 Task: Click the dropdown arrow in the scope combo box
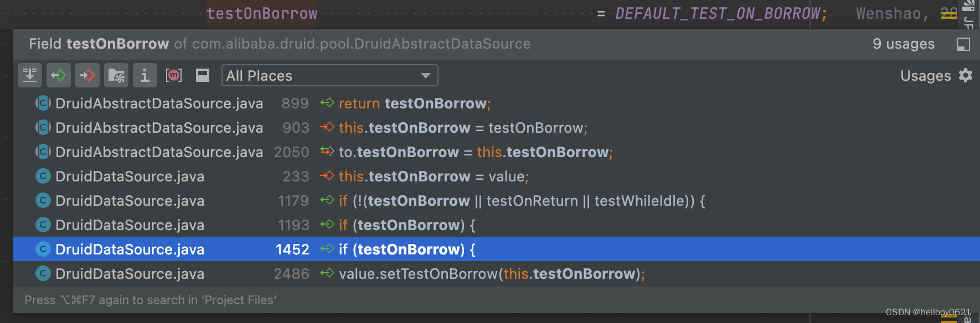click(x=425, y=75)
